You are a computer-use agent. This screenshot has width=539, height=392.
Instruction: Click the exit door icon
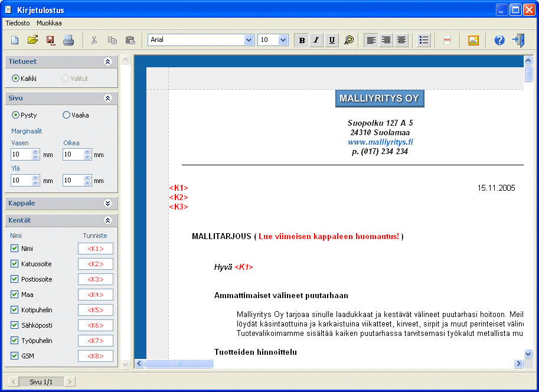(x=518, y=40)
